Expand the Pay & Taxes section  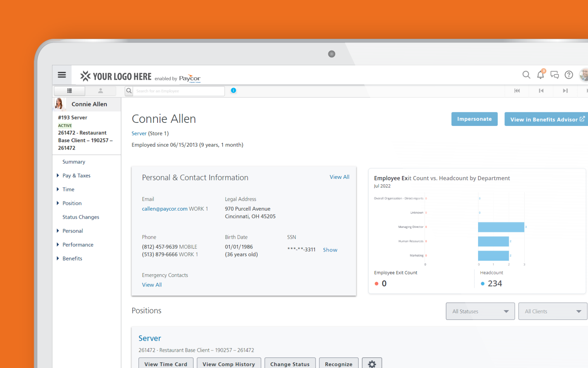(76, 176)
